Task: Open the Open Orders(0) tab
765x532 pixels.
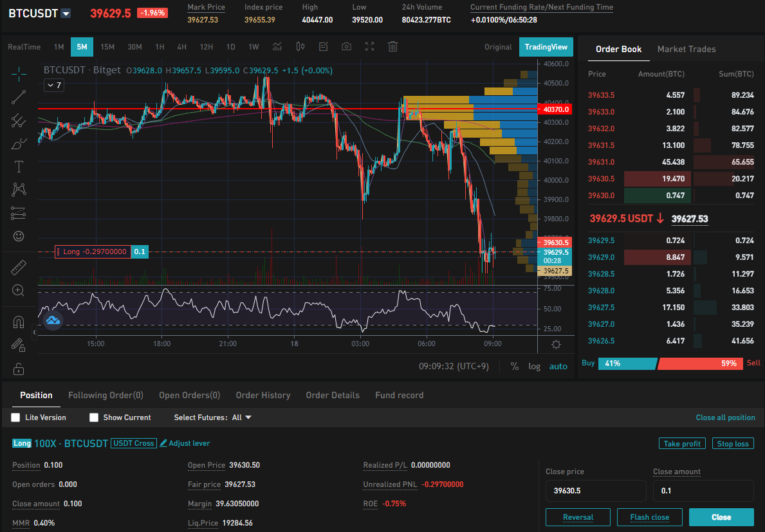Action: coord(189,395)
